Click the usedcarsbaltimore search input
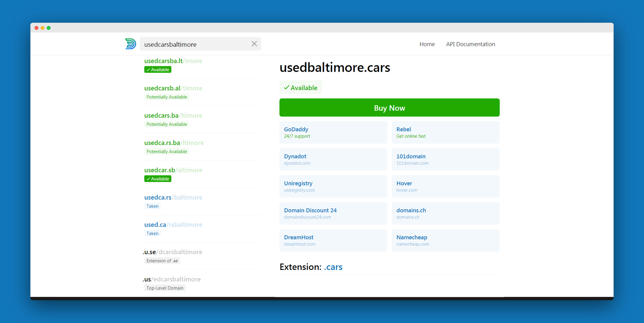Viewport: 644px width, 323px height. click(x=200, y=44)
